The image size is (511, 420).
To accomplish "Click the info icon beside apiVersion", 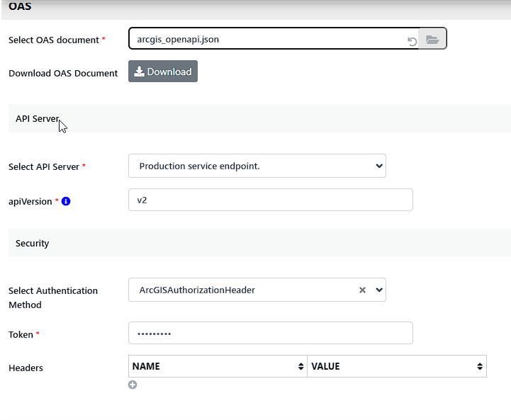I will pos(66,202).
